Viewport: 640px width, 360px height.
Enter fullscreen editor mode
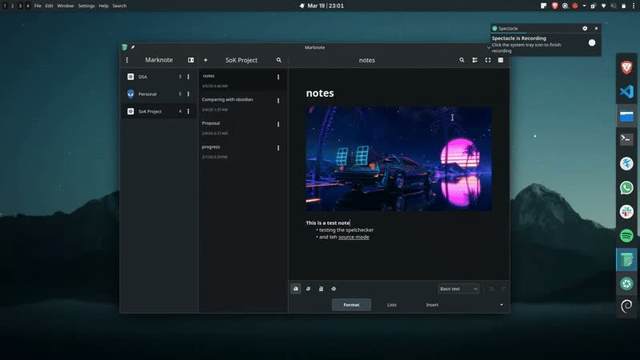[x=488, y=60]
